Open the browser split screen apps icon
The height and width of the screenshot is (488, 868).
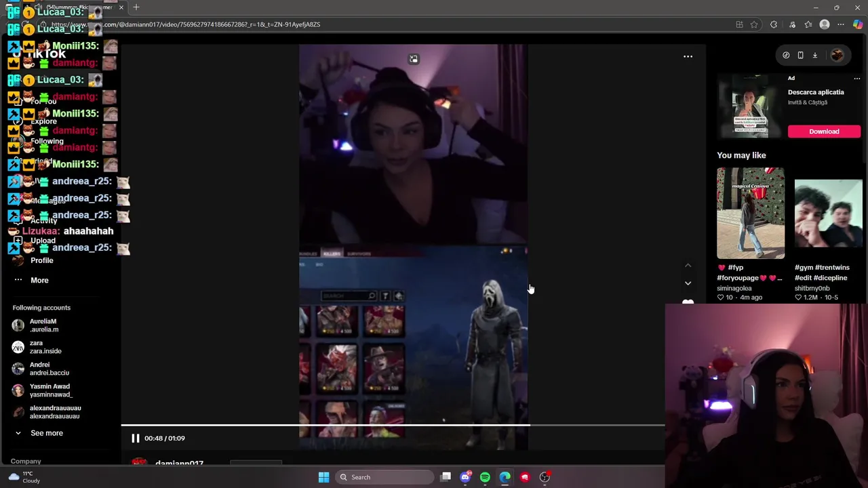[x=739, y=24]
